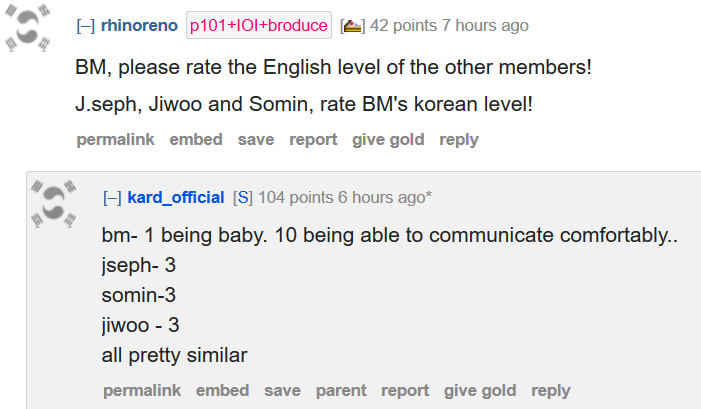Open permalink of rhinoreno's comment
701x409 pixels.
pos(115,140)
